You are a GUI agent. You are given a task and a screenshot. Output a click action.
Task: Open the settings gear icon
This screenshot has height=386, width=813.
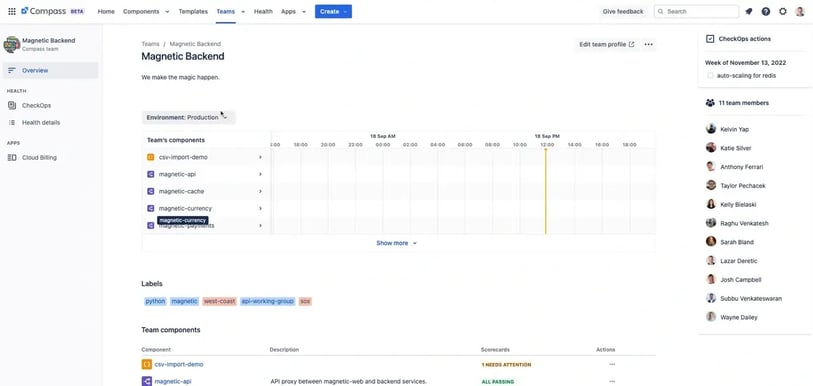pyautogui.click(x=783, y=11)
